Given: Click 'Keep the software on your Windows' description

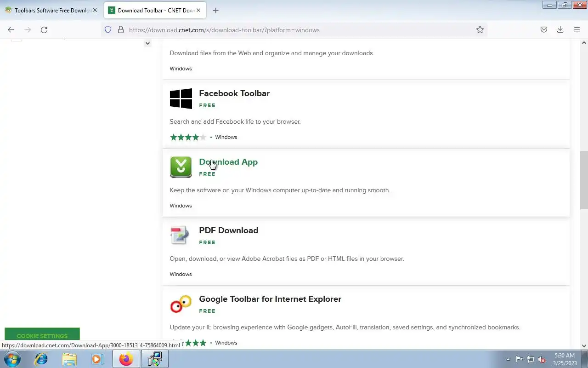Looking at the screenshot, I should point(280,190).
